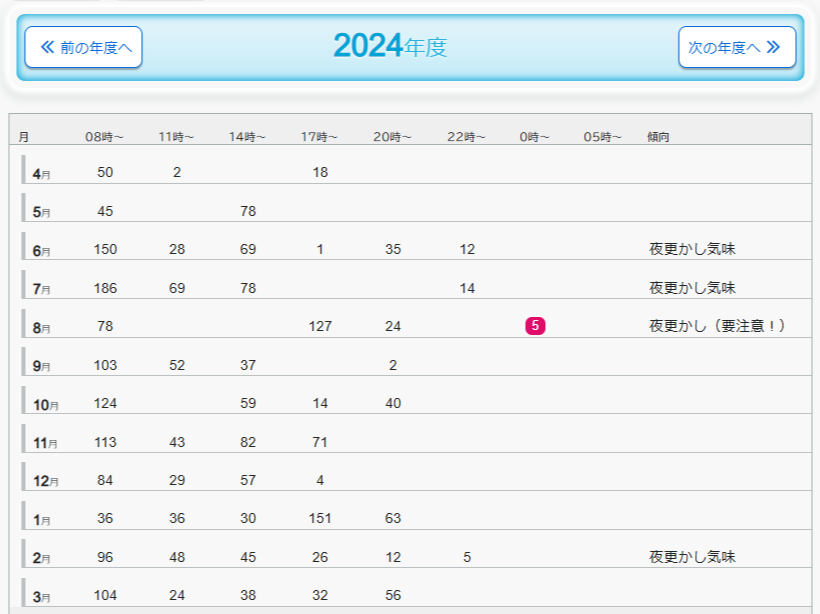
Task: Select the 8月 row label
Action: (x=41, y=328)
